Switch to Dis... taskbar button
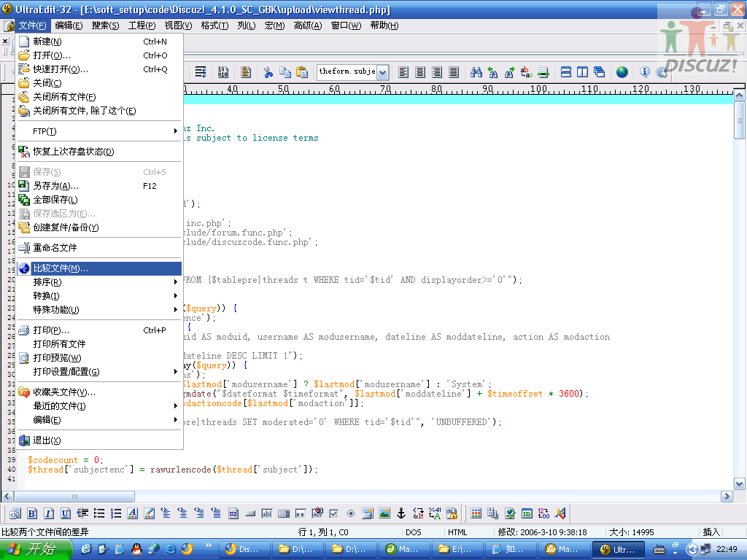Screen dimensions: 747x560 (x=244, y=549)
